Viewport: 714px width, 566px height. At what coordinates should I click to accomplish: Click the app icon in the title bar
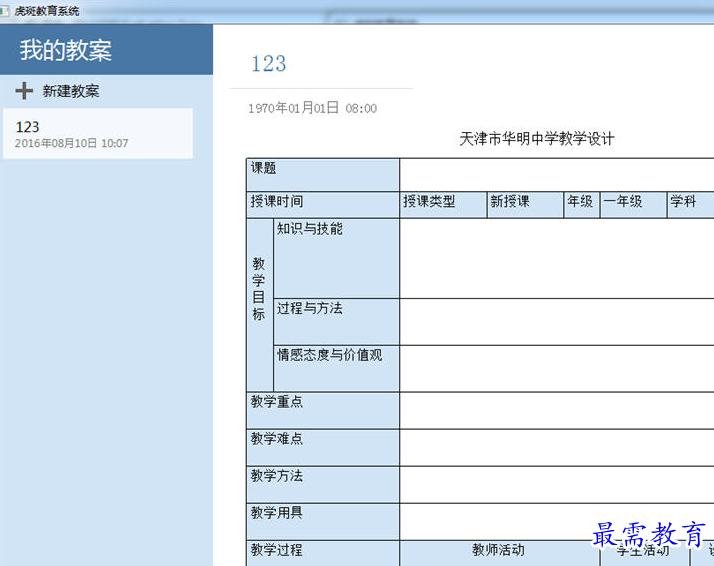point(5,10)
